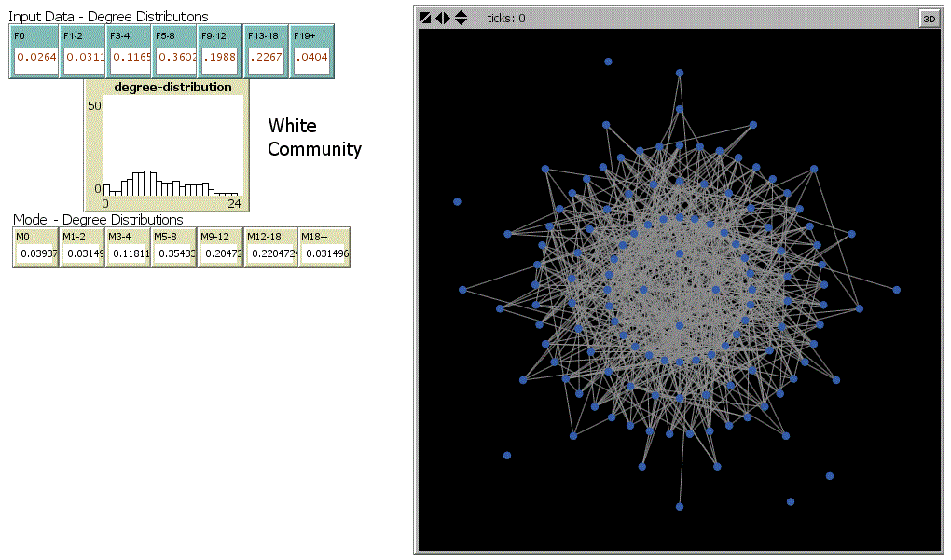Click the F19+ input box

tap(311, 58)
